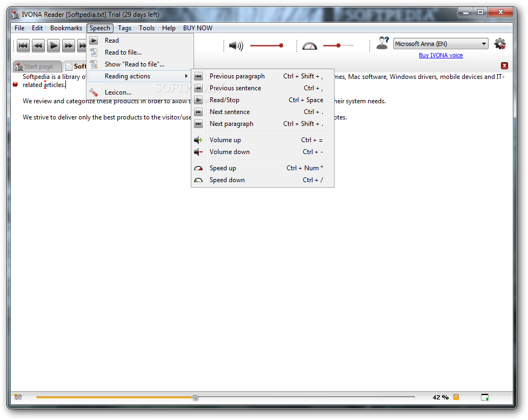Expand the Reading actions submenu arrow
528x420 pixels.
186,76
